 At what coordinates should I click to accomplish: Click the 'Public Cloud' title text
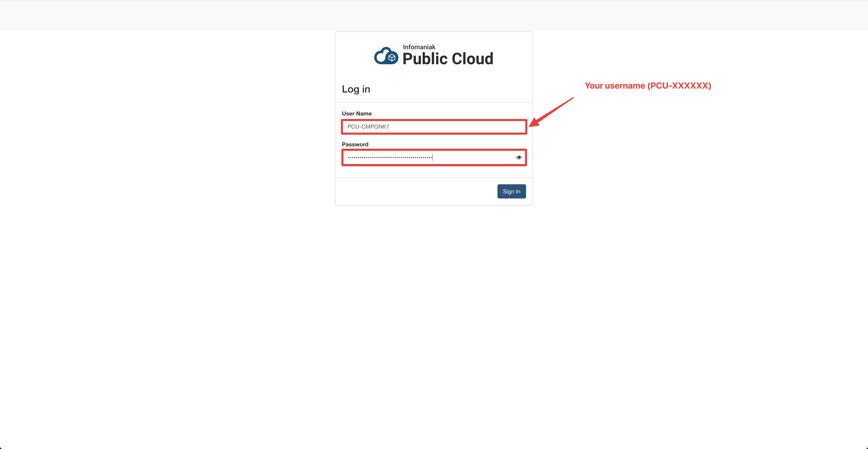tap(448, 59)
